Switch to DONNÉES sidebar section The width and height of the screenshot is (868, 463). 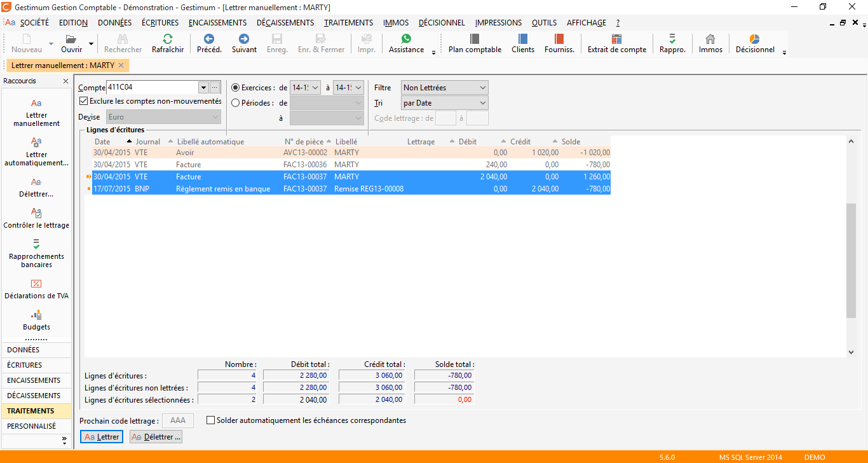pyautogui.click(x=36, y=350)
